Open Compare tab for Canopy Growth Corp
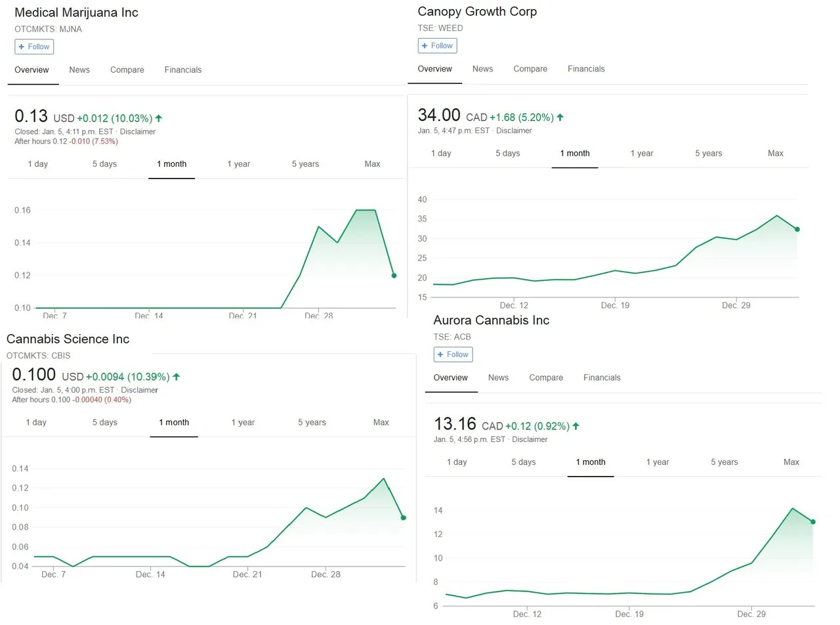The height and width of the screenshot is (625, 840). point(530,68)
